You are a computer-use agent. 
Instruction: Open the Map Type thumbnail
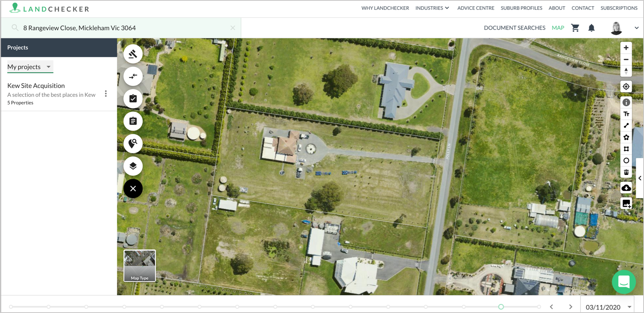[140, 266]
